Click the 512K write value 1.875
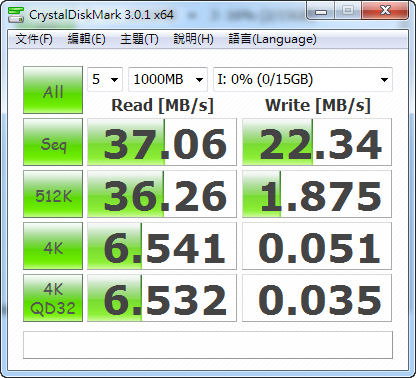Screen dimensions: 416x378 (x=317, y=194)
